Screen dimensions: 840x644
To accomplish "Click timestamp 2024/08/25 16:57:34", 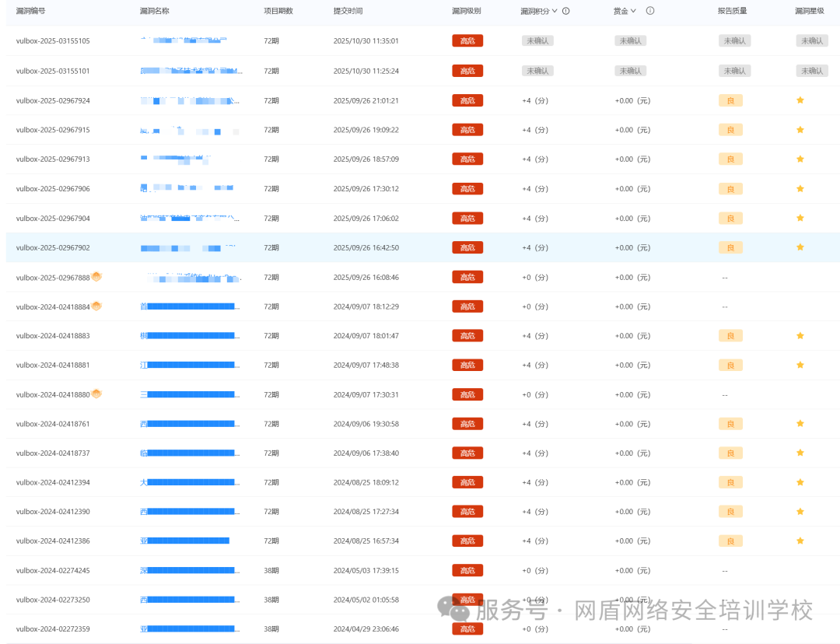I will [x=366, y=541].
